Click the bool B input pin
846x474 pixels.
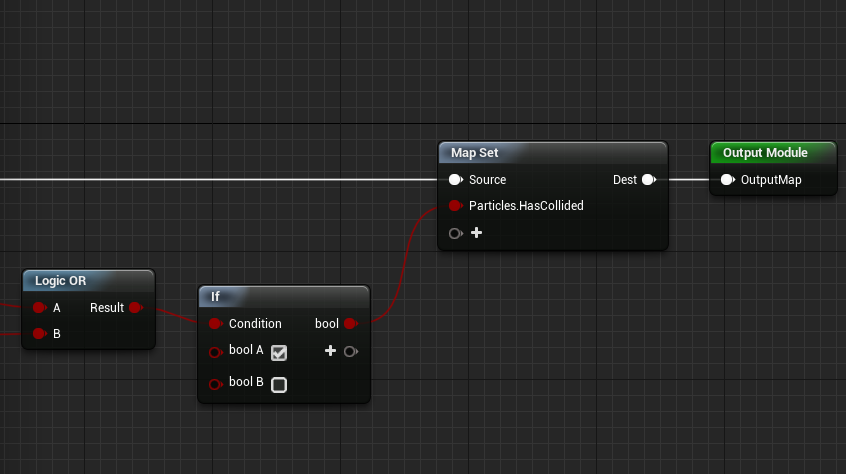coord(215,384)
